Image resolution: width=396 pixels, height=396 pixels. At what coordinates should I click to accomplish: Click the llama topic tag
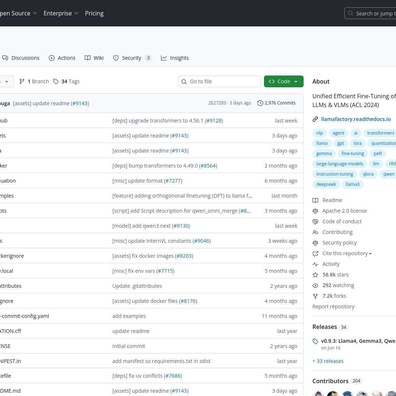322,143
